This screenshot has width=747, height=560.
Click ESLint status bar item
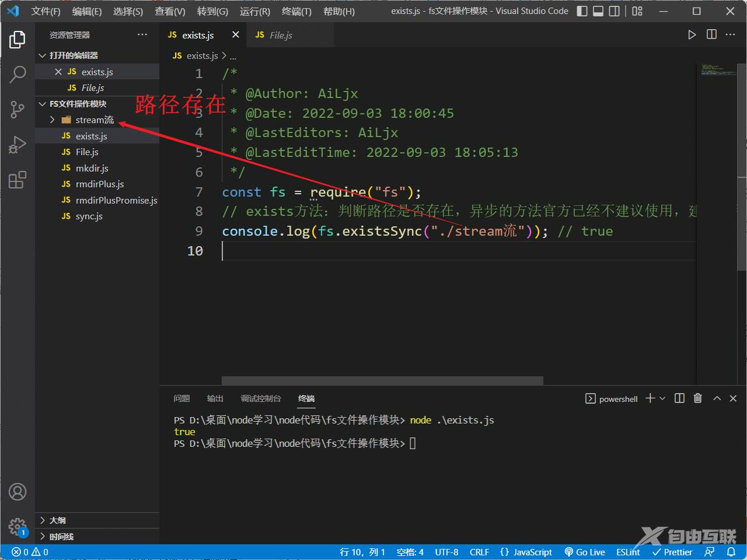pos(628,552)
